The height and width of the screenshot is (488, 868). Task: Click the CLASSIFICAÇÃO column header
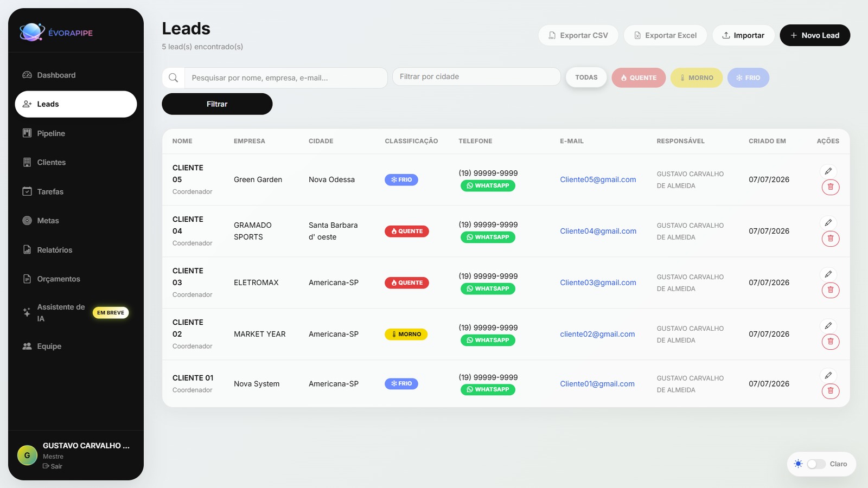[411, 141]
